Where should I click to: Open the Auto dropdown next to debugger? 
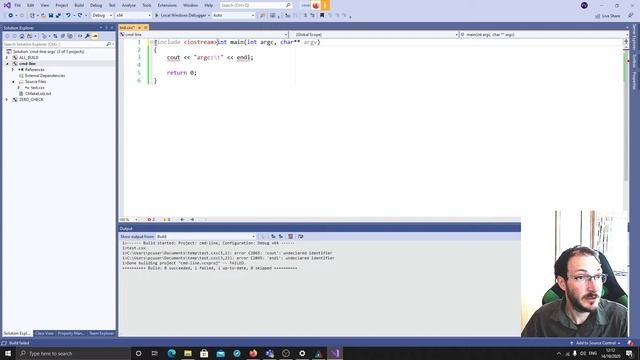coord(233,16)
